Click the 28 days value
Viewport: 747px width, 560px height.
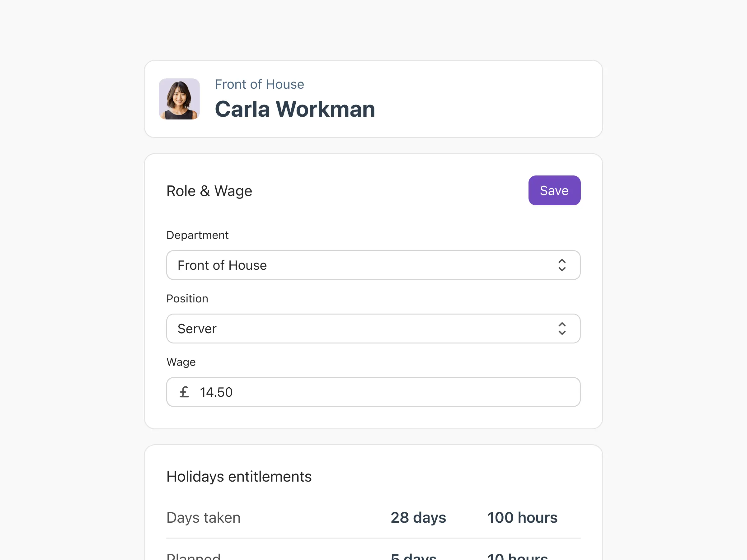point(418,517)
